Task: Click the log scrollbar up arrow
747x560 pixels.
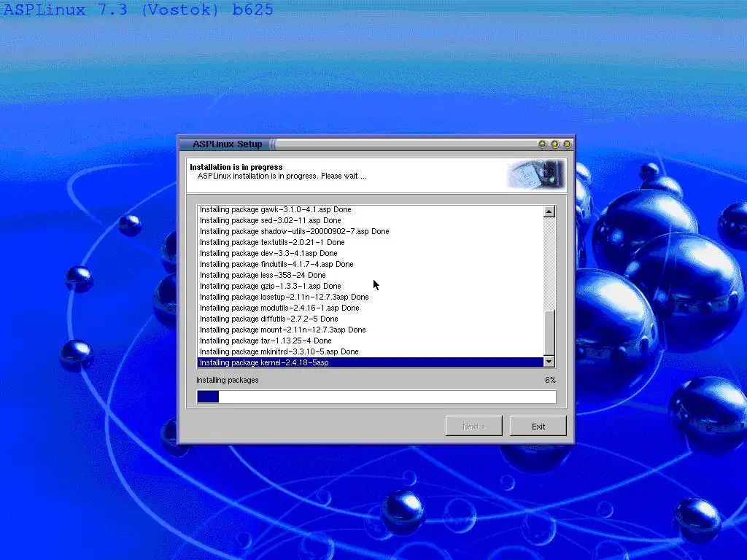Action: (x=549, y=211)
